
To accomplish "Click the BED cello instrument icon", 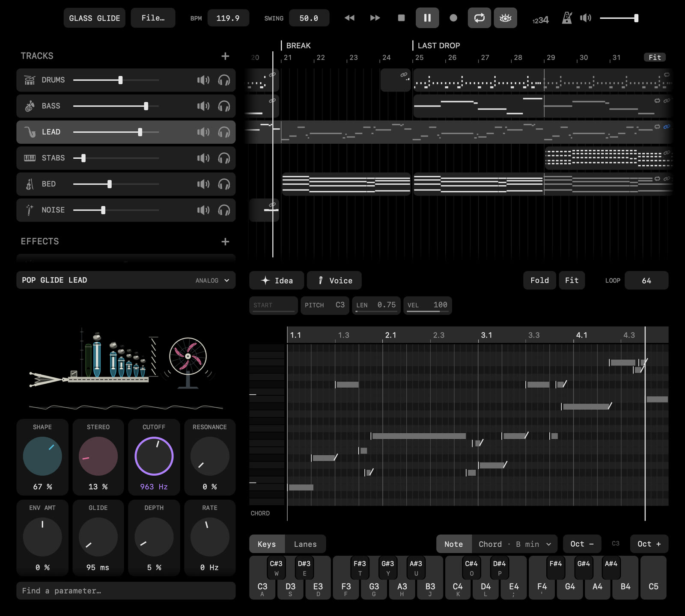I will [x=30, y=184].
